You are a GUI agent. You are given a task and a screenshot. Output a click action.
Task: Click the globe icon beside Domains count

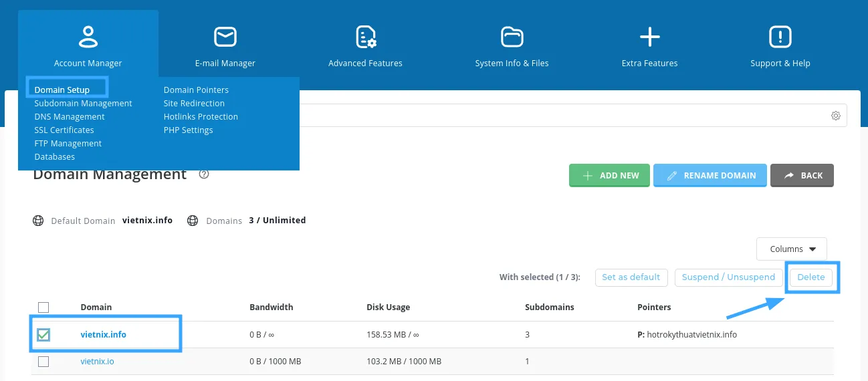tap(193, 221)
